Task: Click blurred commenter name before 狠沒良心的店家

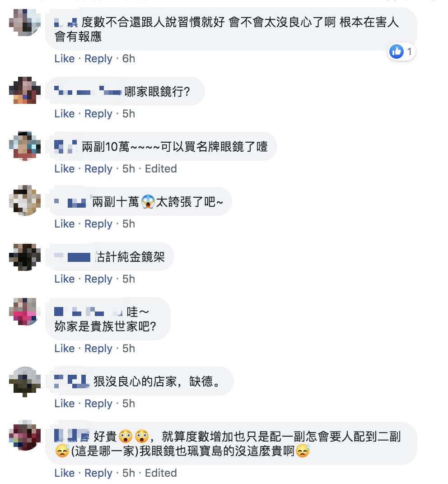Action: pyautogui.click(x=72, y=381)
